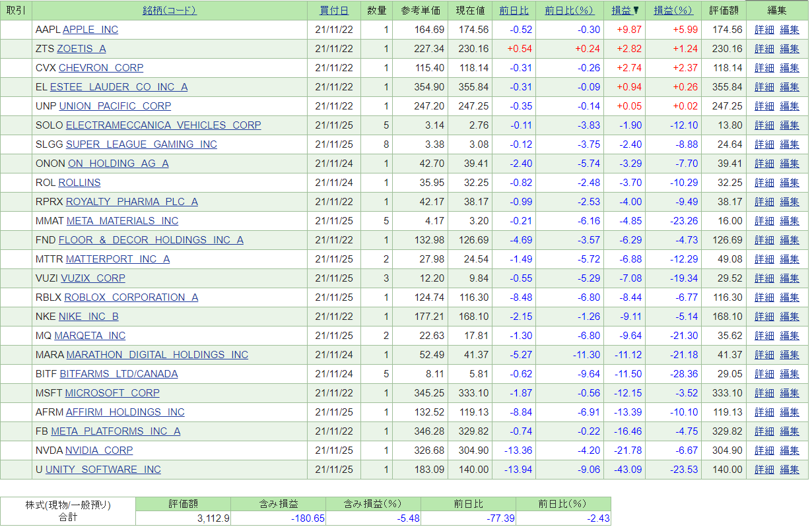Open SUPER LEAGUE GAMING INC link
Image resolution: width=812 pixels, height=527 pixels.
(x=141, y=144)
